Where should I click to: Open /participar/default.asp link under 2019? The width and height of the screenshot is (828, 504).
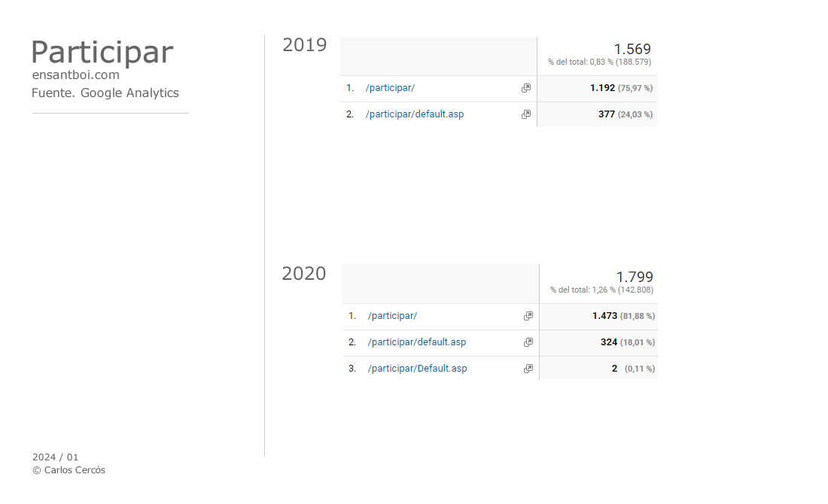(x=415, y=114)
